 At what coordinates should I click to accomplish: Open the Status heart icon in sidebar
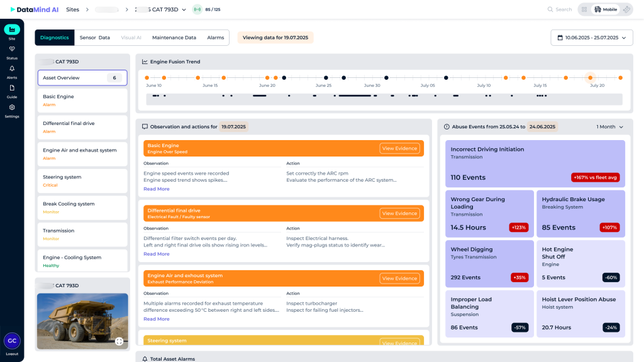(x=12, y=49)
